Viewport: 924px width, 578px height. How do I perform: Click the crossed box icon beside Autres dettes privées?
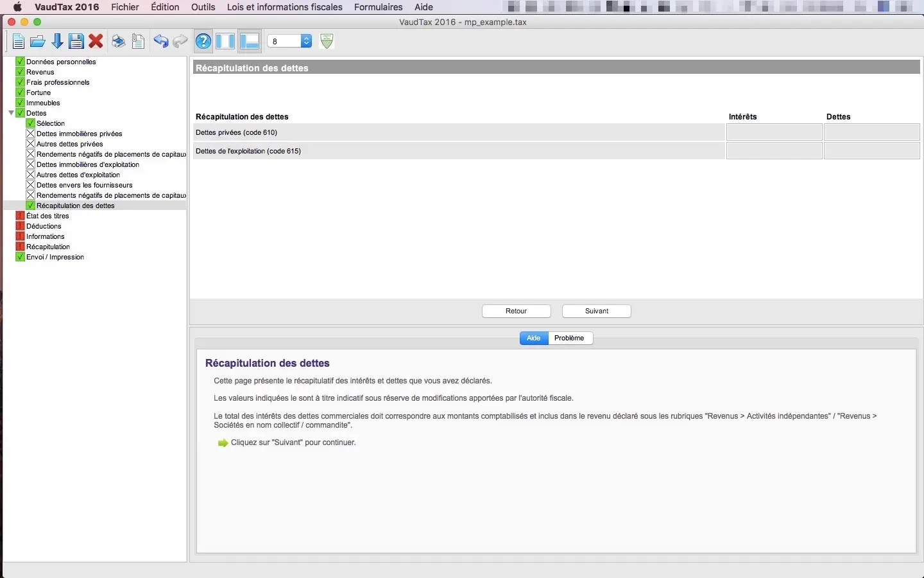click(x=30, y=144)
